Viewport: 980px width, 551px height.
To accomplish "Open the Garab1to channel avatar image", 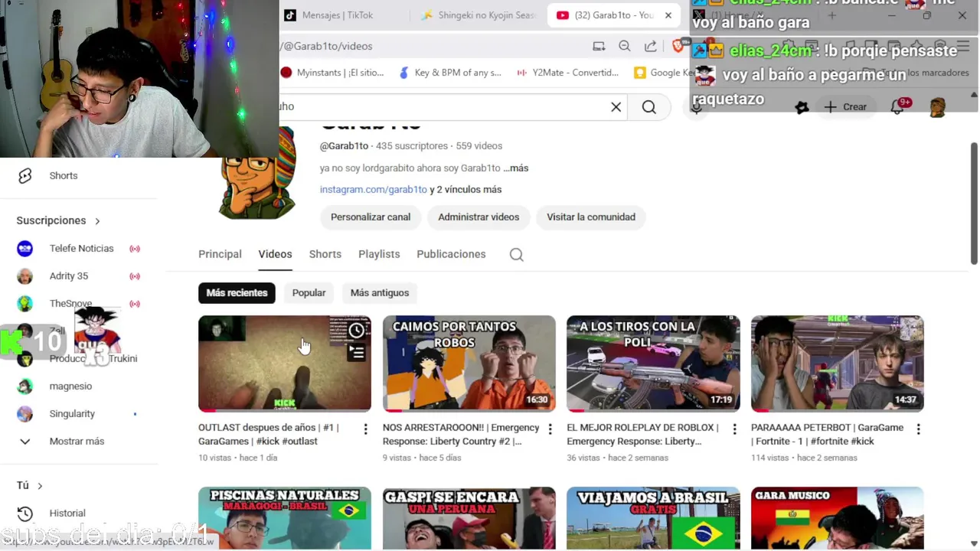I will point(257,174).
